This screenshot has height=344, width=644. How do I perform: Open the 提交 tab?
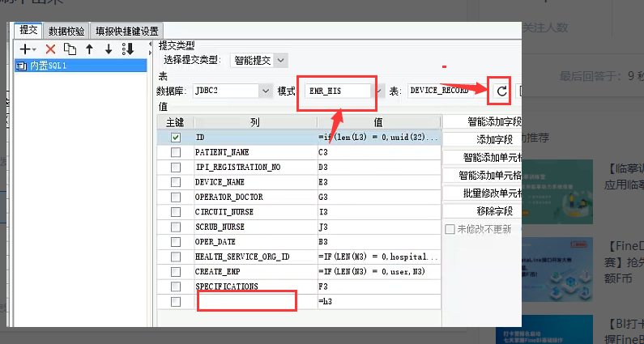click(28, 30)
